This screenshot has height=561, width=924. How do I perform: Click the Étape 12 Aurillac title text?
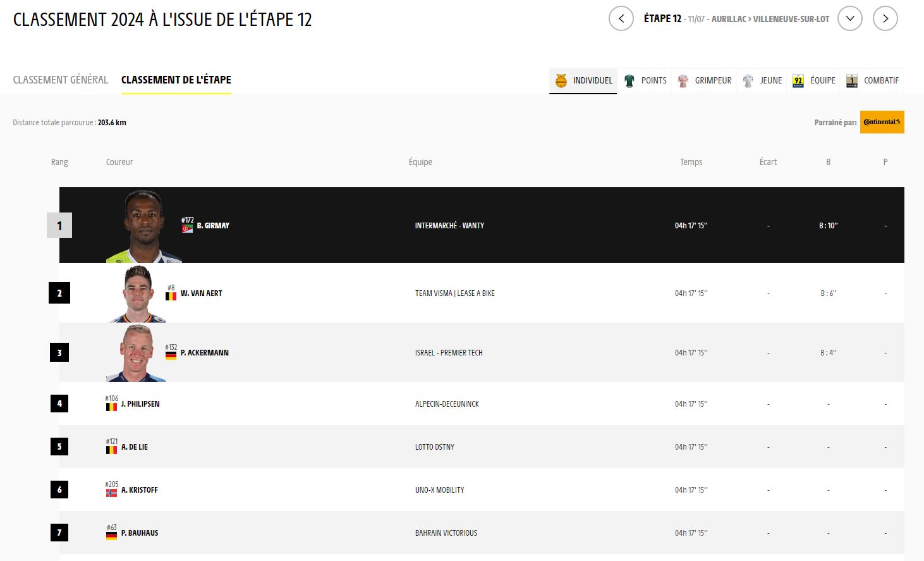click(x=736, y=19)
